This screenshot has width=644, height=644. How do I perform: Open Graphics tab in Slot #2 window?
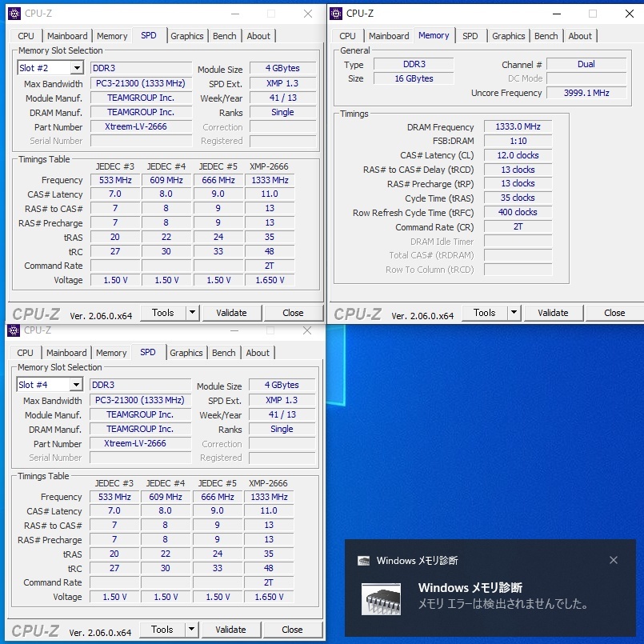click(187, 36)
